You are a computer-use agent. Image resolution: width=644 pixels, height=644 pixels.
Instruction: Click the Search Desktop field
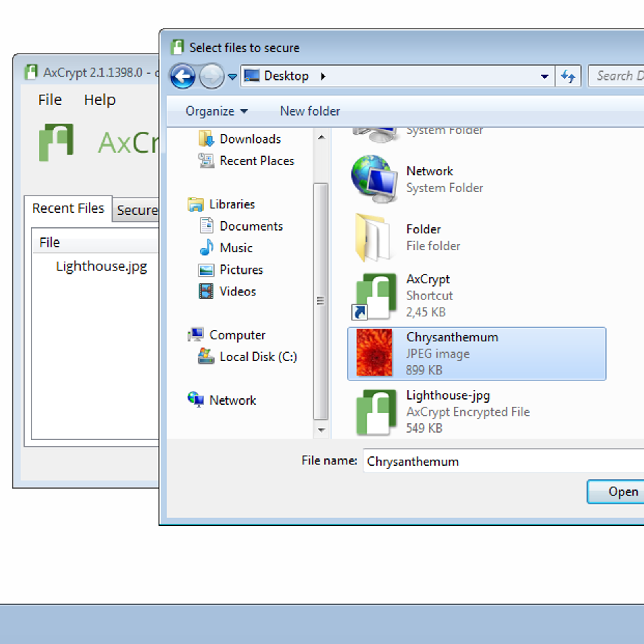pos(616,76)
